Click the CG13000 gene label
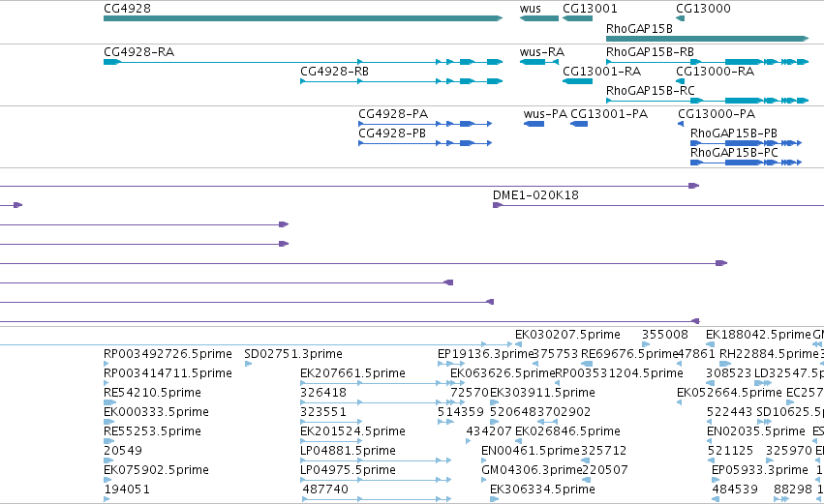Viewport: 824px width, 504px height. pyautogui.click(x=703, y=9)
